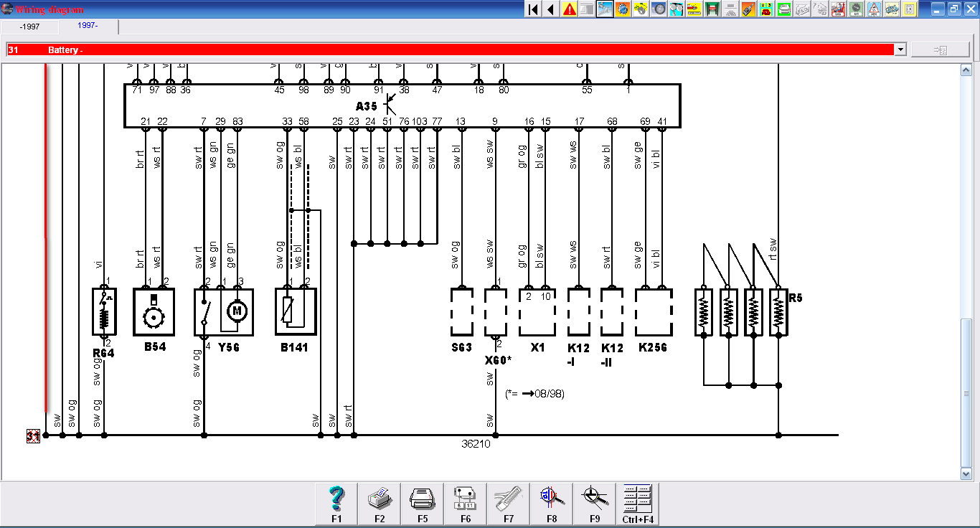The width and height of the screenshot is (980, 528).
Task: Click the scrollbar up arrow
Action: (x=967, y=70)
